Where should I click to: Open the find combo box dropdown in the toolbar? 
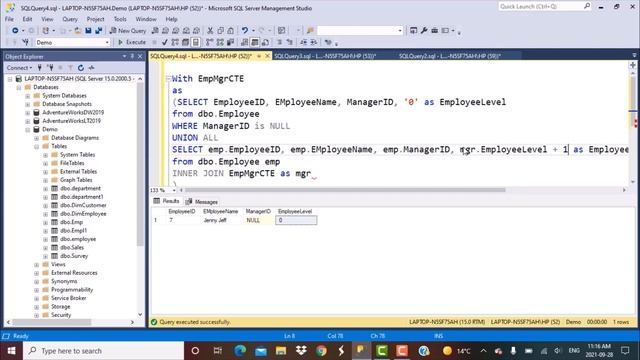tap(400, 31)
